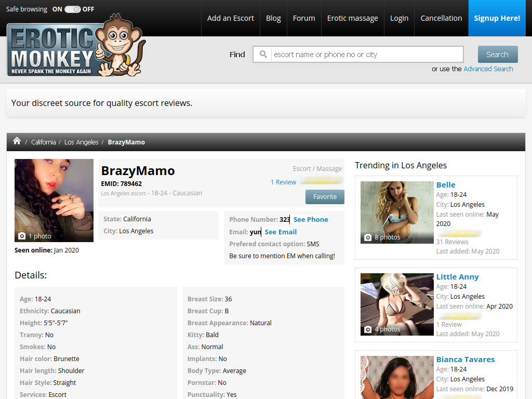Toggle the Safe browsing switch
This screenshot has height=399, width=532.
pyautogui.click(x=72, y=9)
